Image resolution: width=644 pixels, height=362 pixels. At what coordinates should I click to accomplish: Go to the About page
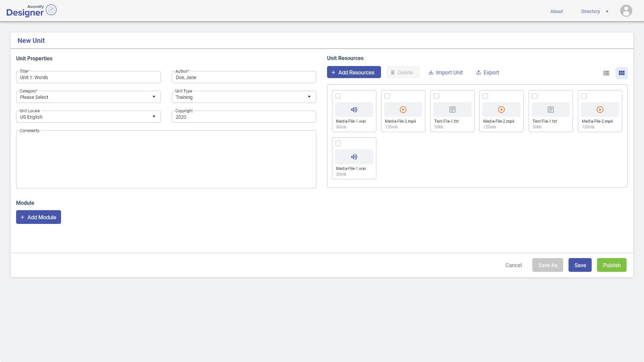[556, 11]
